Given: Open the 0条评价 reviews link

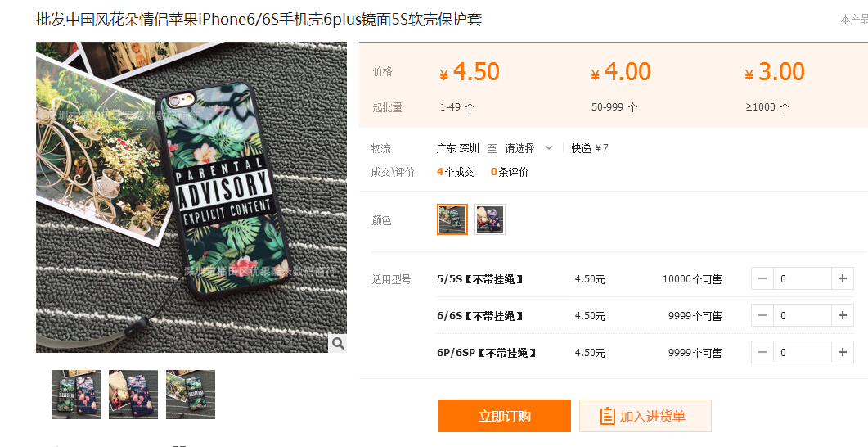Looking at the screenshot, I should pyautogui.click(x=510, y=172).
